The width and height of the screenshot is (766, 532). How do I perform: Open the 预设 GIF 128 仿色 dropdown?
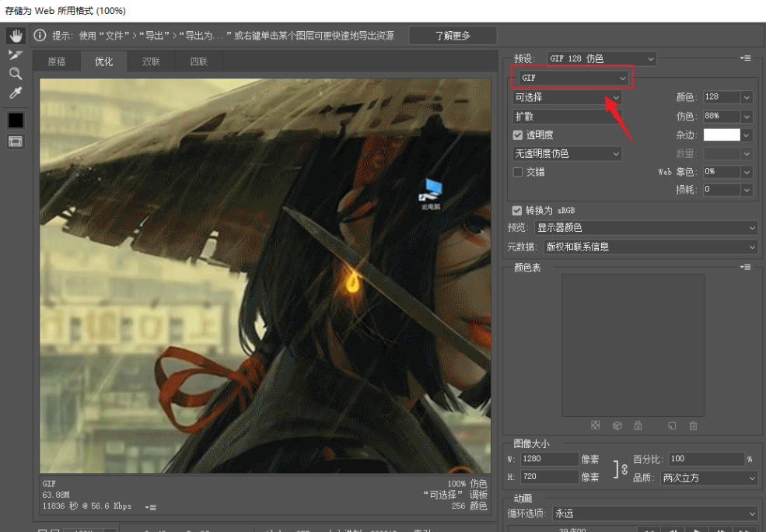pos(601,58)
